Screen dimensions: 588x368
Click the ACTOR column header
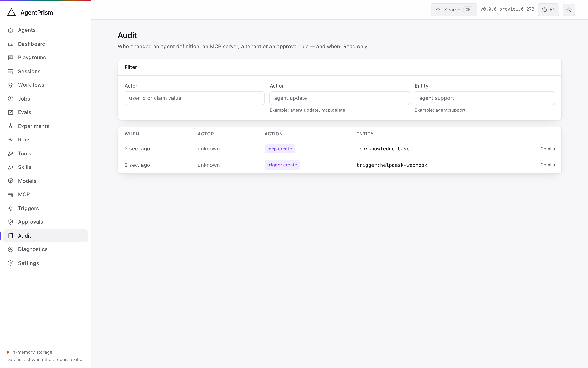(x=206, y=134)
